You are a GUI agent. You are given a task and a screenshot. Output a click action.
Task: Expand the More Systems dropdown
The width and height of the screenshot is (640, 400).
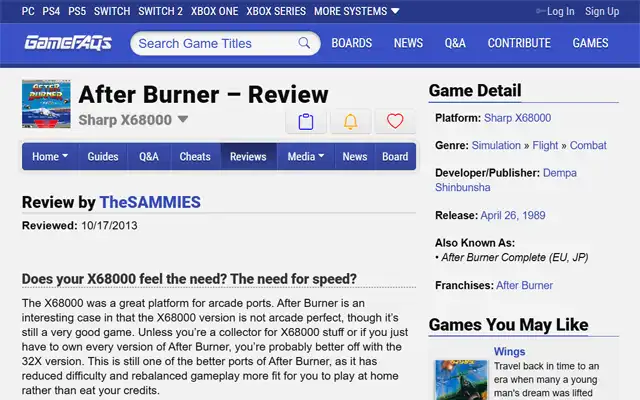[356, 11]
